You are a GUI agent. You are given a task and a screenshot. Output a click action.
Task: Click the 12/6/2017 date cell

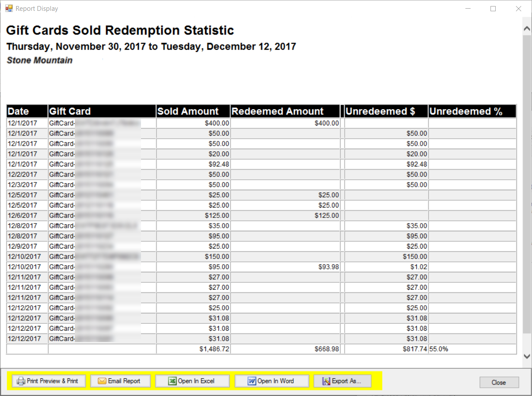(x=27, y=215)
